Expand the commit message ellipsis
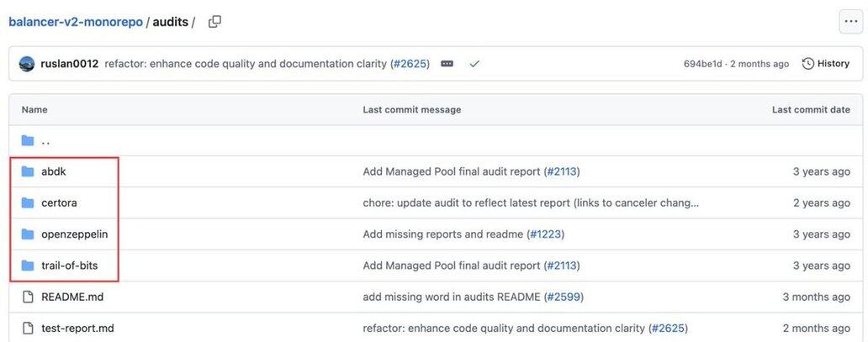This screenshot has width=868, height=342. [x=447, y=64]
